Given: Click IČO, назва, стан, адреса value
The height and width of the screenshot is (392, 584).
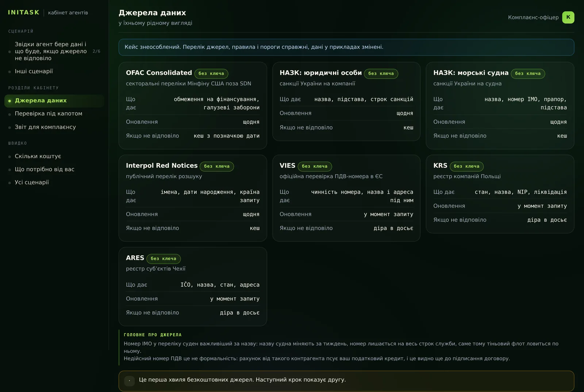Looking at the screenshot, I should (x=220, y=285).
